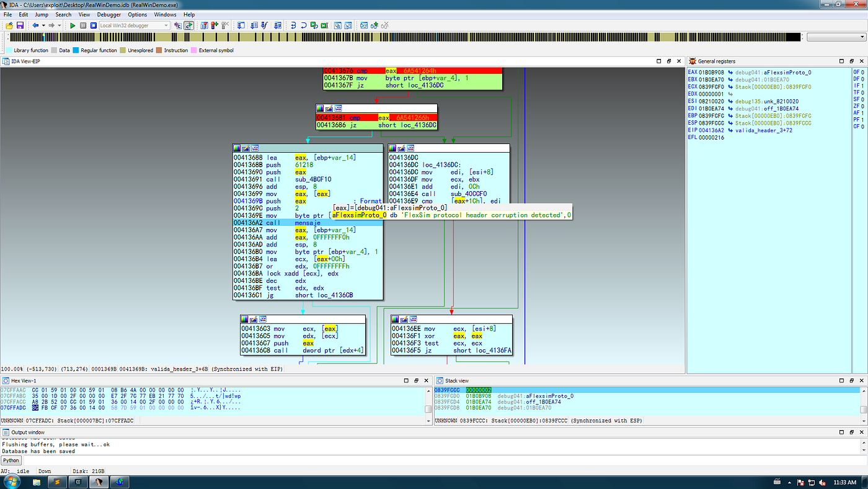Click the Continue process green play icon
This screenshot has width=868, height=489.
point(73,25)
